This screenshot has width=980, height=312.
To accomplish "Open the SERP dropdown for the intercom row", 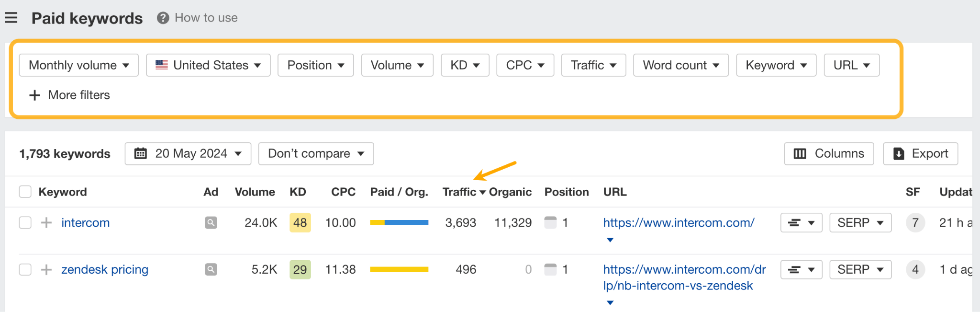I will click(860, 222).
